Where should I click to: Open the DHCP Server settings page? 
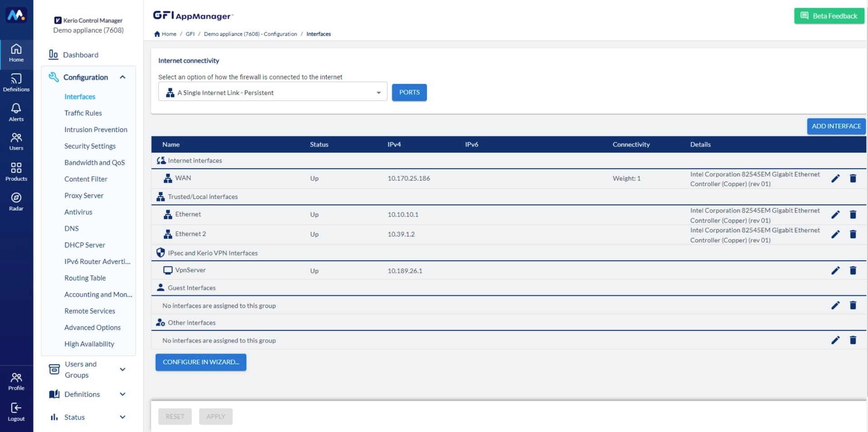pos(85,245)
